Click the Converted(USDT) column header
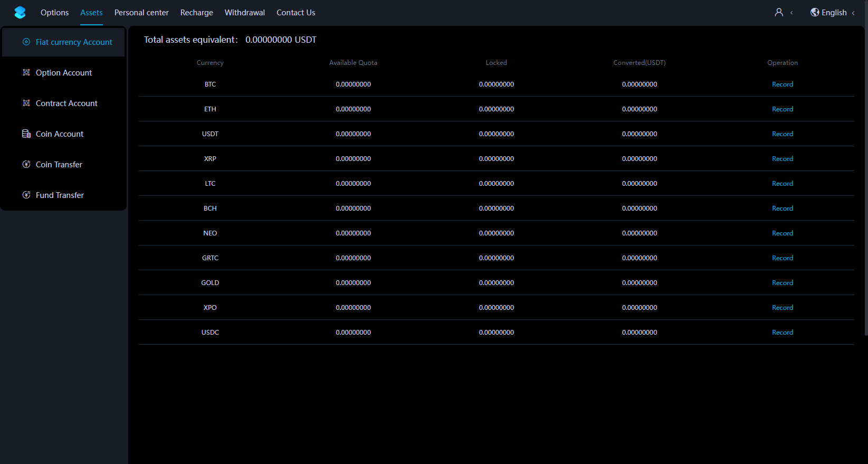The width and height of the screenshot is (868, 464). click(640, 63)
